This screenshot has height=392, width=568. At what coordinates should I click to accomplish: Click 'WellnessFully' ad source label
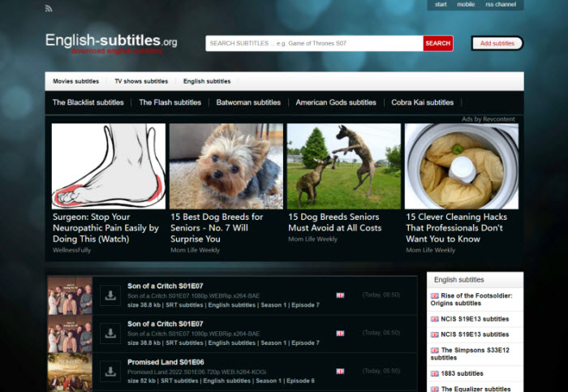tap(71, 250)
